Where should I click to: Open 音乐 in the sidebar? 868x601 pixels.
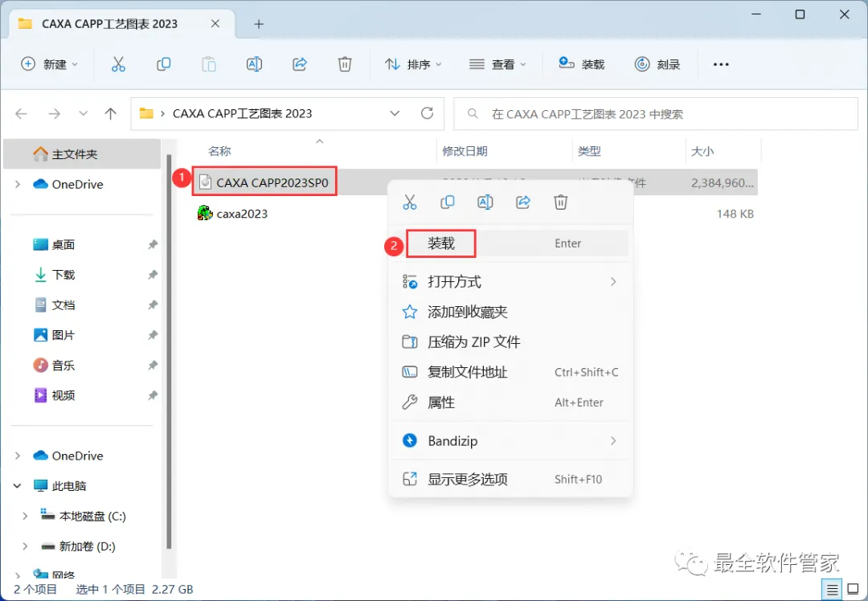63,366
